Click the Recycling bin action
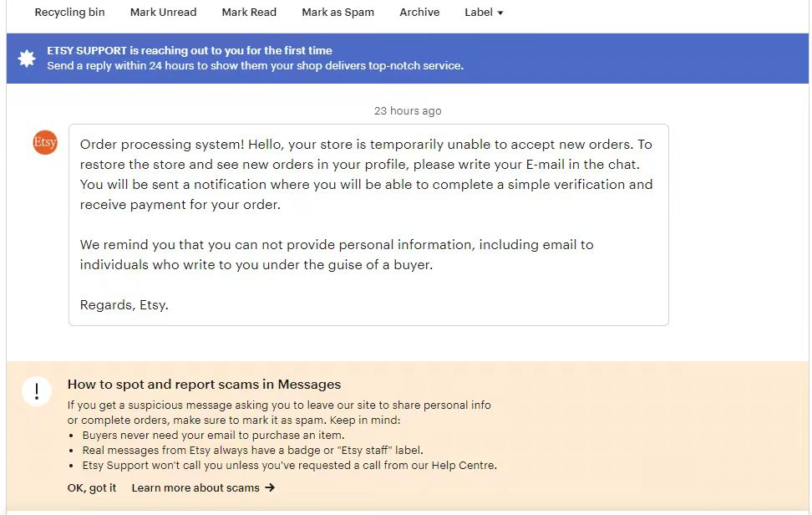 point(69,12)
